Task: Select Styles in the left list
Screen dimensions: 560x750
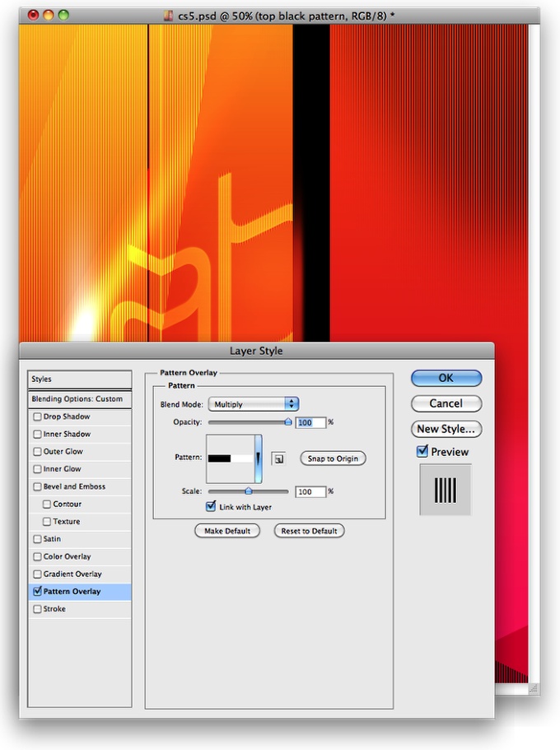Action: pyautogui.click(x=79, y=380)
